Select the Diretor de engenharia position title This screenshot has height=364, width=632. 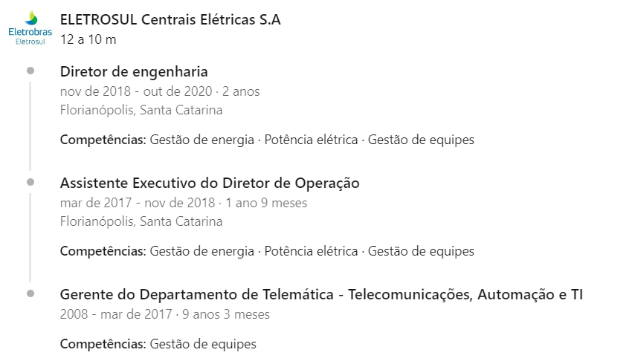[x=134, y=71]
